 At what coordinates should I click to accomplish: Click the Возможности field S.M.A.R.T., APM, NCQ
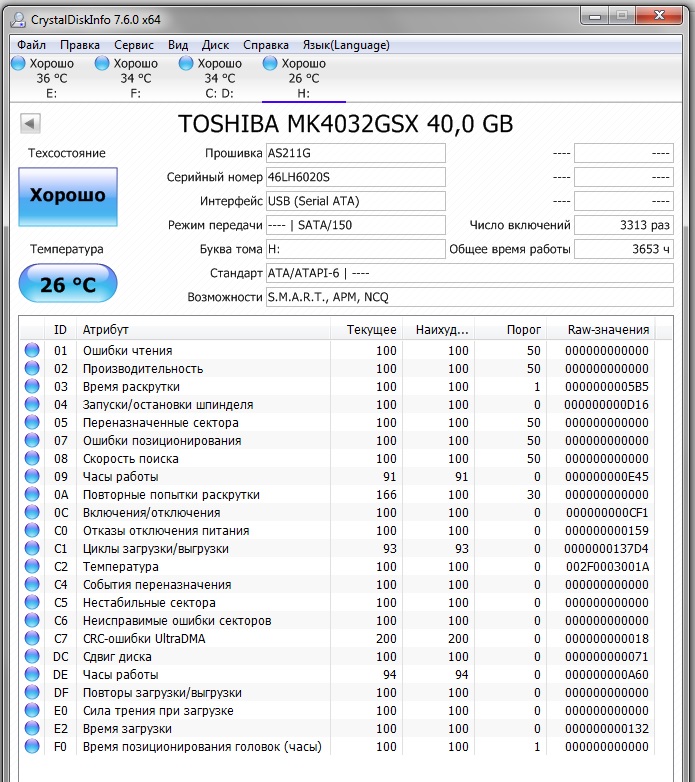[470, 297]
